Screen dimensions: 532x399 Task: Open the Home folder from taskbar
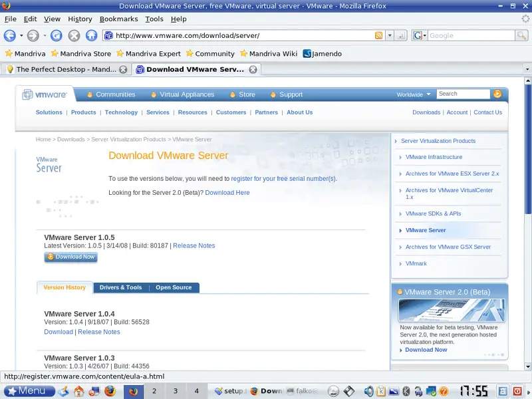coord(78,391)
